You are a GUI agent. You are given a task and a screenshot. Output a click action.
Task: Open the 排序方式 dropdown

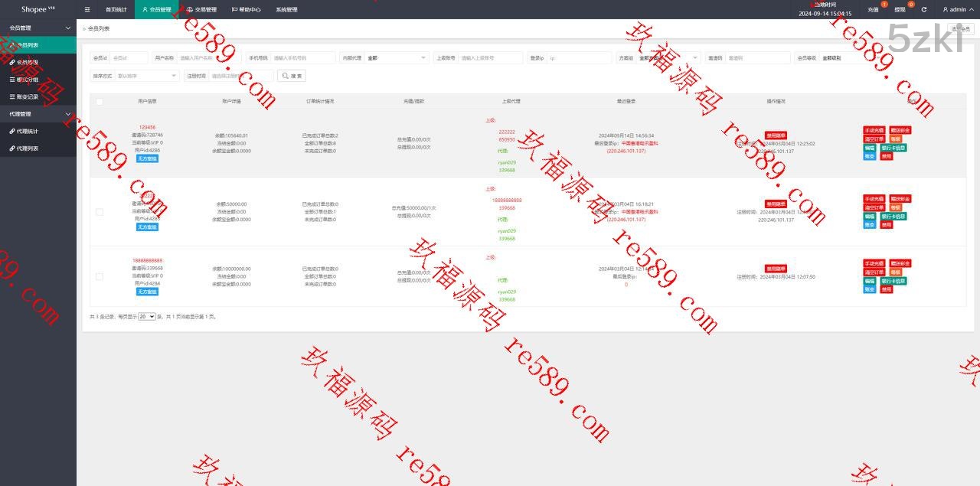coord(147,76)
